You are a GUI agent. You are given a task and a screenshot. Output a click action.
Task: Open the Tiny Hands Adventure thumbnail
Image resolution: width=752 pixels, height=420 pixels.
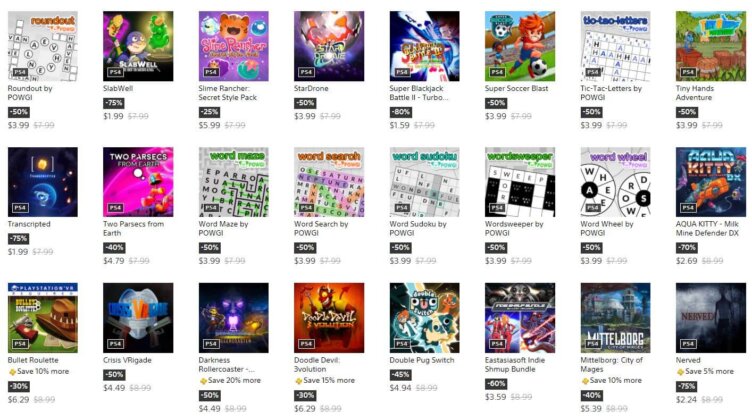pos(710,46)
